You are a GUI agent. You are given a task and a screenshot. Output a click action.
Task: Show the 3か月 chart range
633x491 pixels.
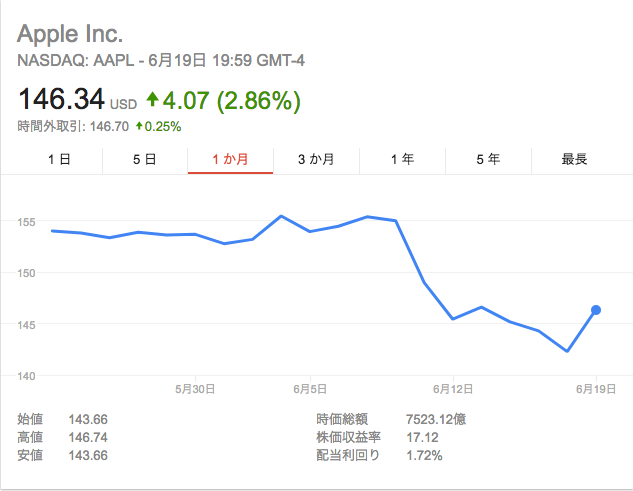click(316, 159)
